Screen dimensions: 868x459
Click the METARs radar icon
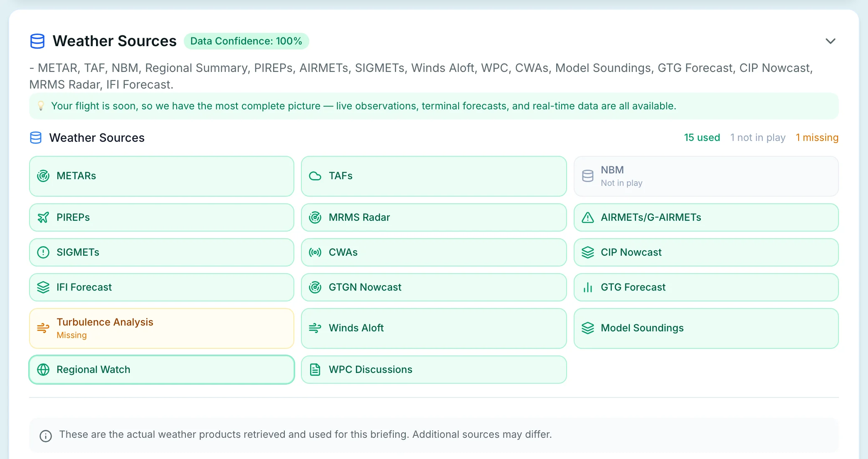click(43, 176)
